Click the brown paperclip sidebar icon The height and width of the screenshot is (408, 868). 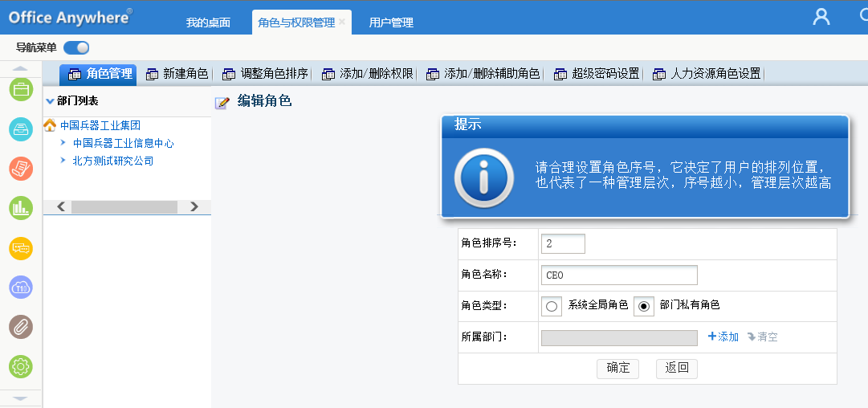tap(21, 327)
